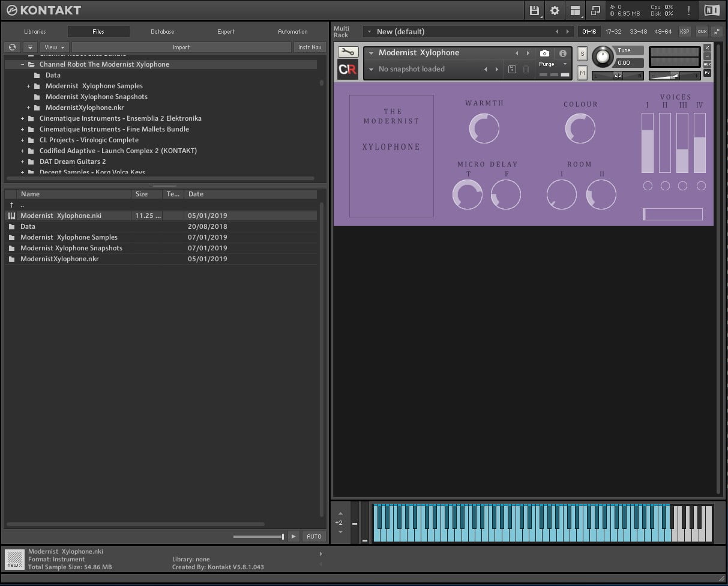This screenshot has width=728, height=586.
Task: Go to previous instrument preset arrow
Action: click(x=517, y=53)
